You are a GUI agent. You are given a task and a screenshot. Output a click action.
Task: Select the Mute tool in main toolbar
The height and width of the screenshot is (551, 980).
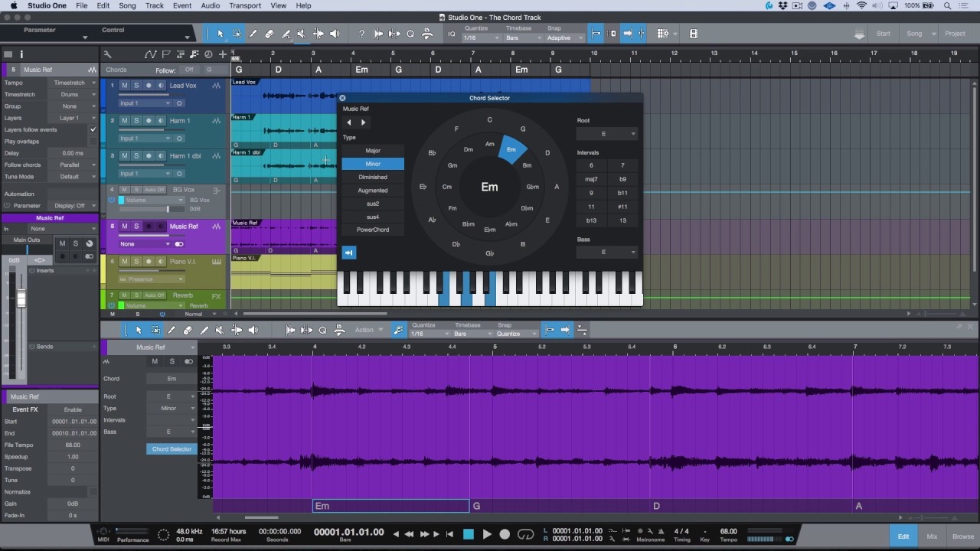tap(302, 34)
